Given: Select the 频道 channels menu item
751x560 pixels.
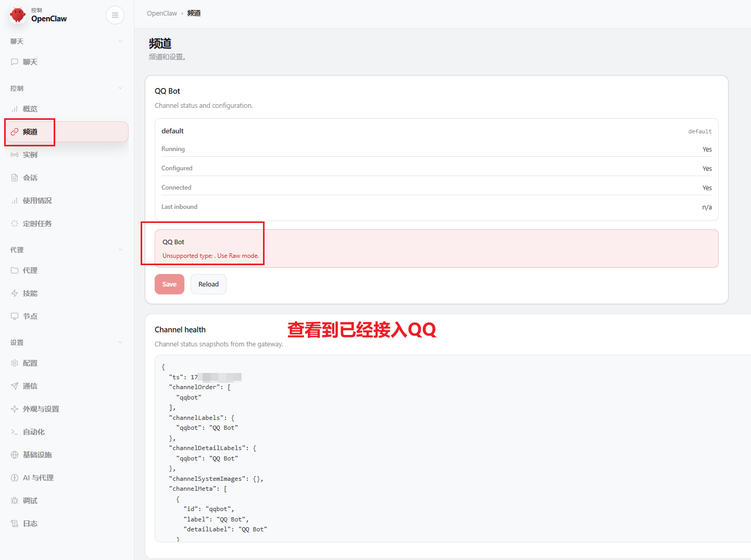Looking at the screenshot, I should (x=67, y=132).
